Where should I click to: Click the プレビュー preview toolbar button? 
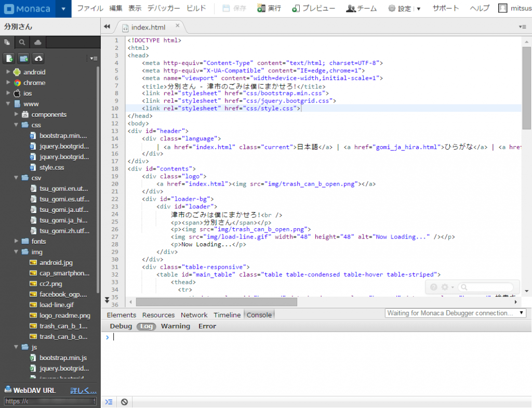pyautogui.click(x=313, y=8)
